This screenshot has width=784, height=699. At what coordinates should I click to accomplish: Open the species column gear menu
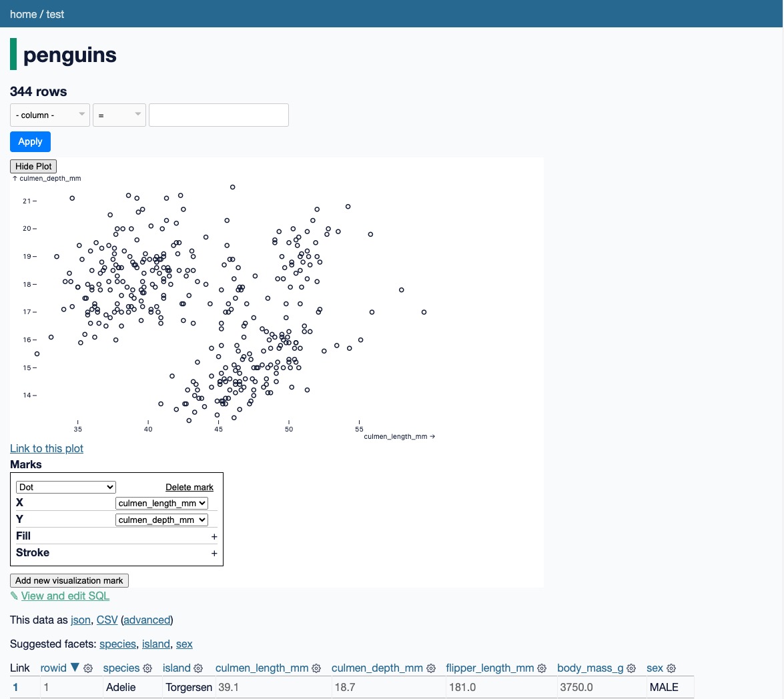click(147, 668)
